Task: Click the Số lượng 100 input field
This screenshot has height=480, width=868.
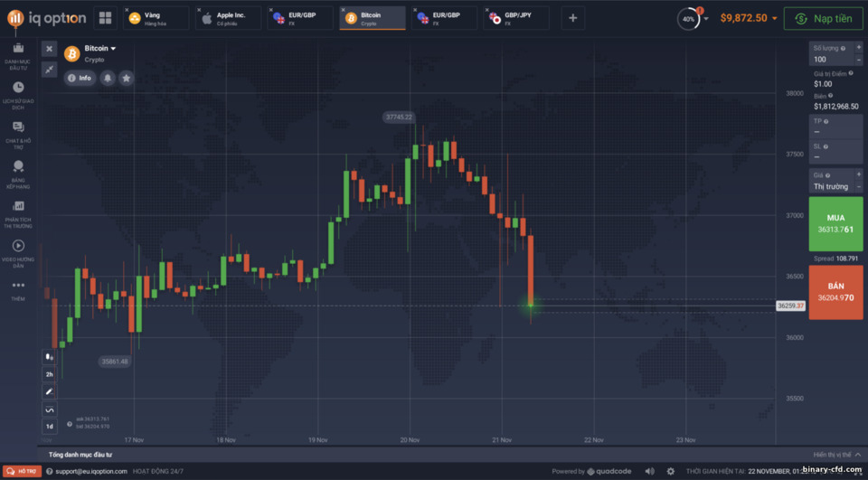Action: click(832, 54)
